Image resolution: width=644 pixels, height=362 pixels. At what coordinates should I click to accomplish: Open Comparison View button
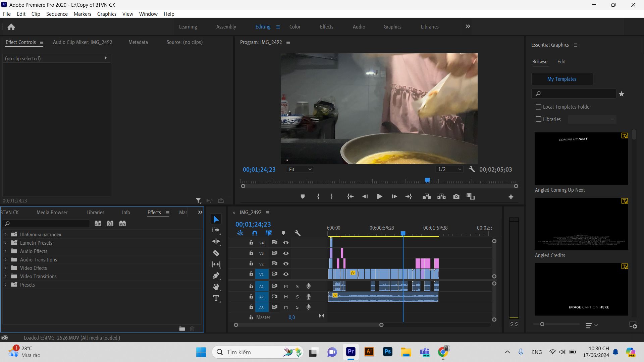(x=471, y=197)
